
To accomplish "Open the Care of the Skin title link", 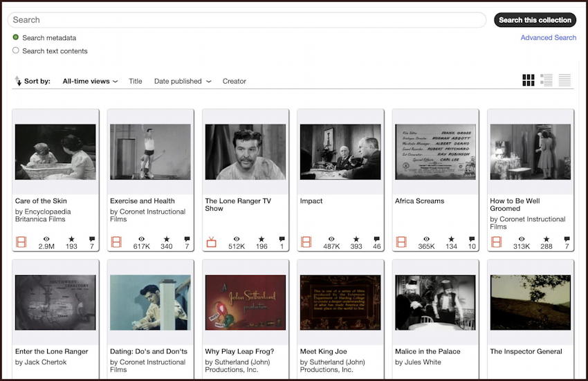I will point(41,201).
